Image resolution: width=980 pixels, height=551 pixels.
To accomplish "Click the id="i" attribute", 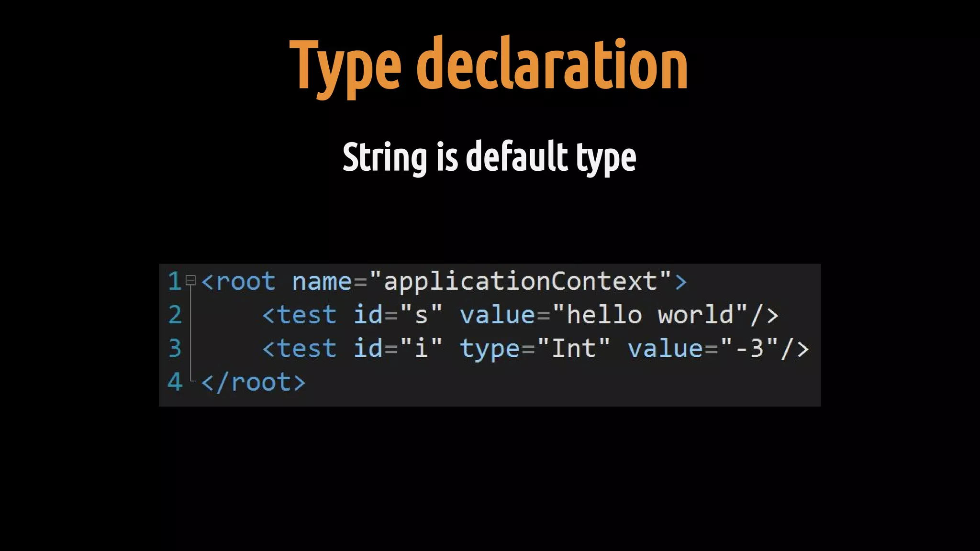I will (398, 348).
